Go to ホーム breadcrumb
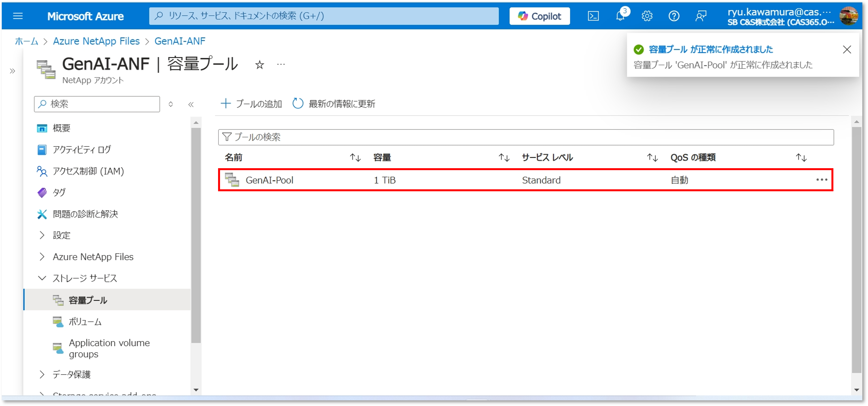Screen dimensions: 868x406 (x=26, y=41)
